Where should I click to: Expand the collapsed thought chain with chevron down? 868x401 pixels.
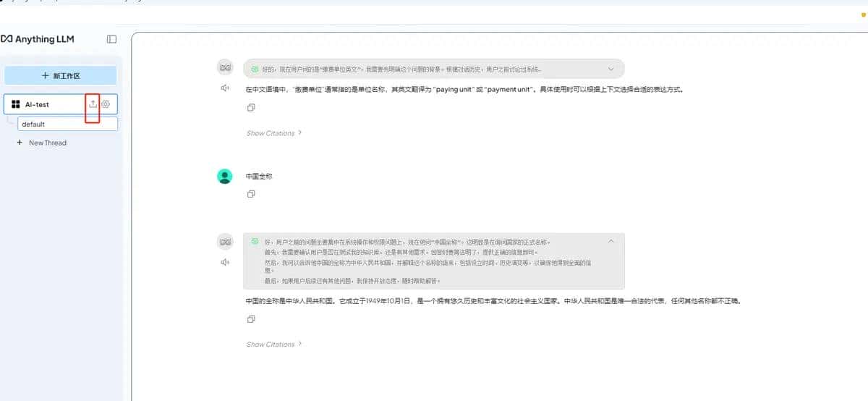[610, 69]
